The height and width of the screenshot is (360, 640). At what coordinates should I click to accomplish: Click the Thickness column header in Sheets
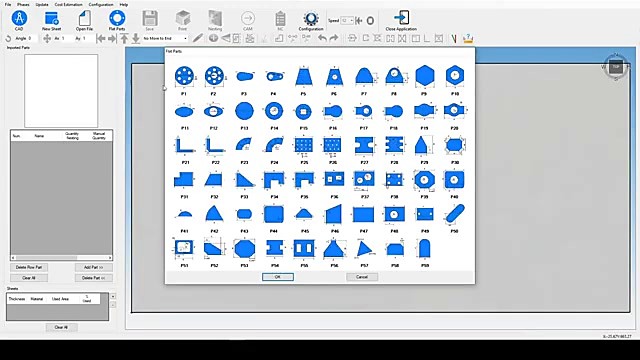tap(17, 299)
